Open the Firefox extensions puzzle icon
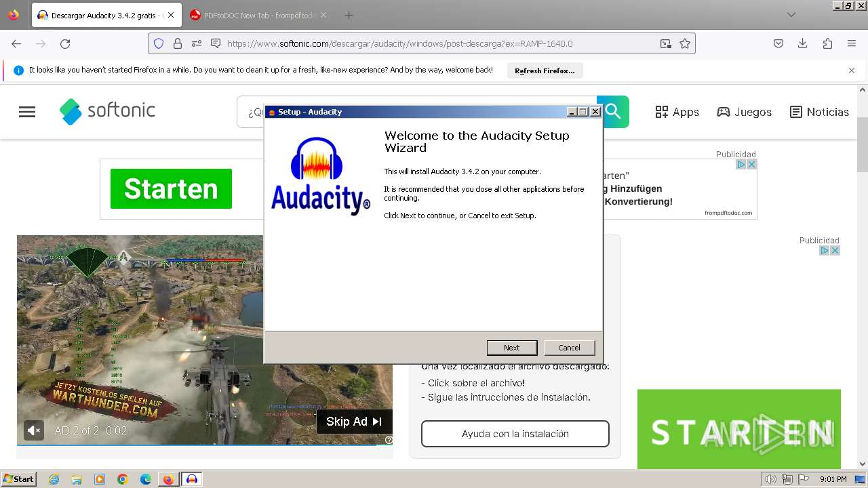868x488 pixels. point(827,43)
